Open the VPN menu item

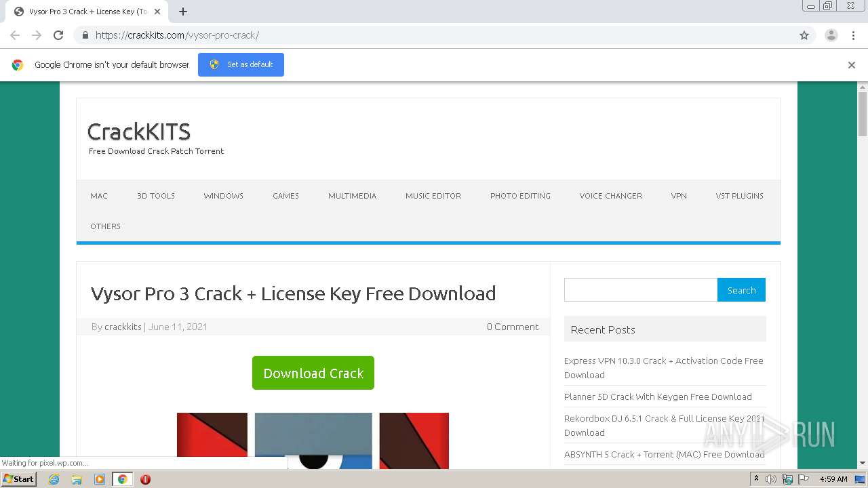[x=679, y=196]
